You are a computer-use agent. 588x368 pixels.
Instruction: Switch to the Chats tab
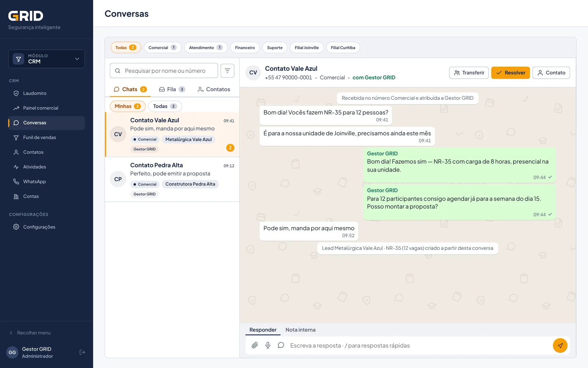click(130, 89)
